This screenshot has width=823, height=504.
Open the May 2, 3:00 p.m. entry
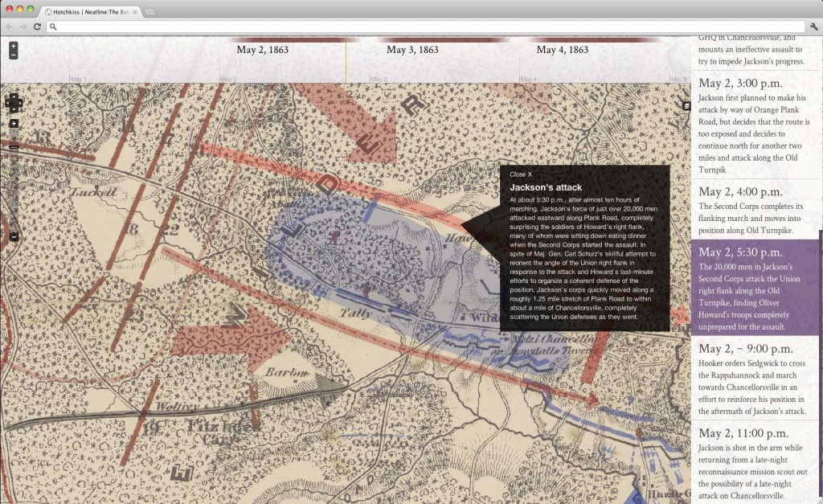[x=755, y=125]
